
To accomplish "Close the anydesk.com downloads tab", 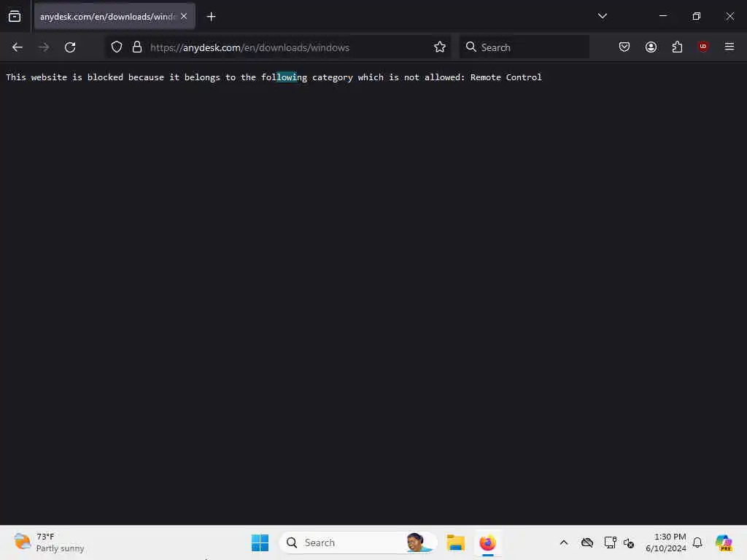I will (184, 16).
